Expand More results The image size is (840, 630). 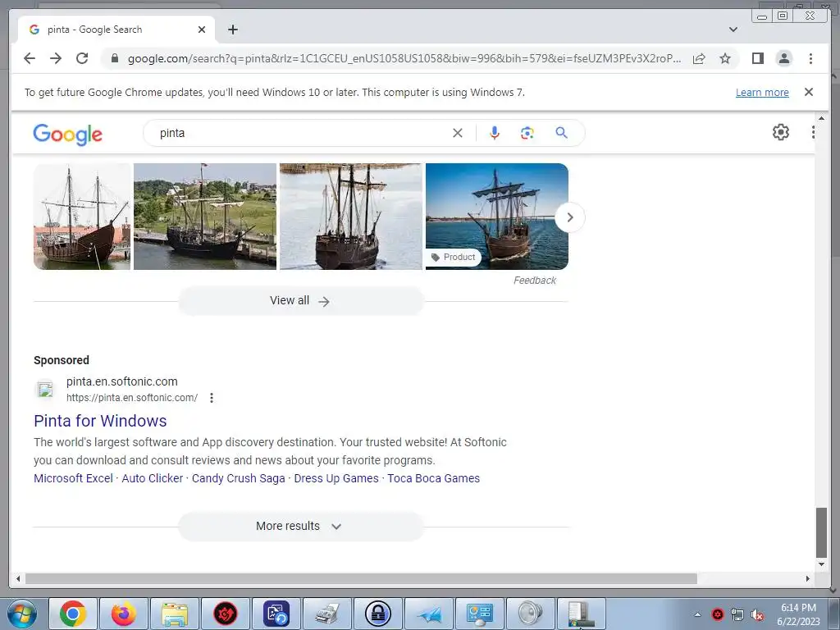300,526
